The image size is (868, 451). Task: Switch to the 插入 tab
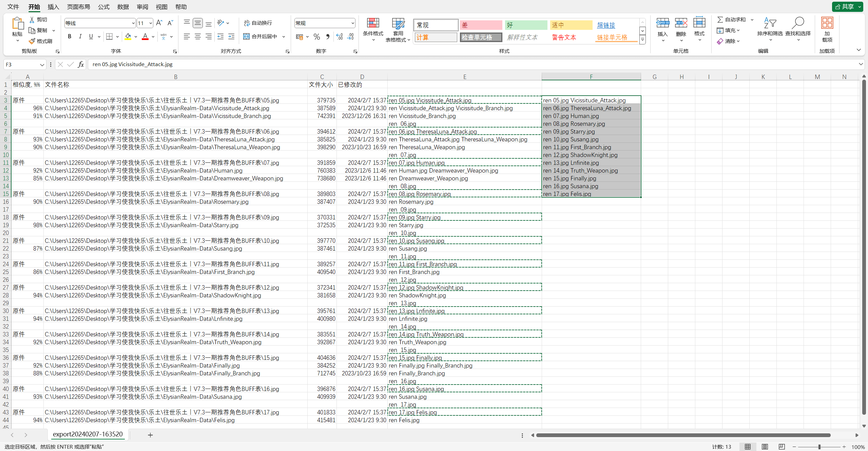53,7
